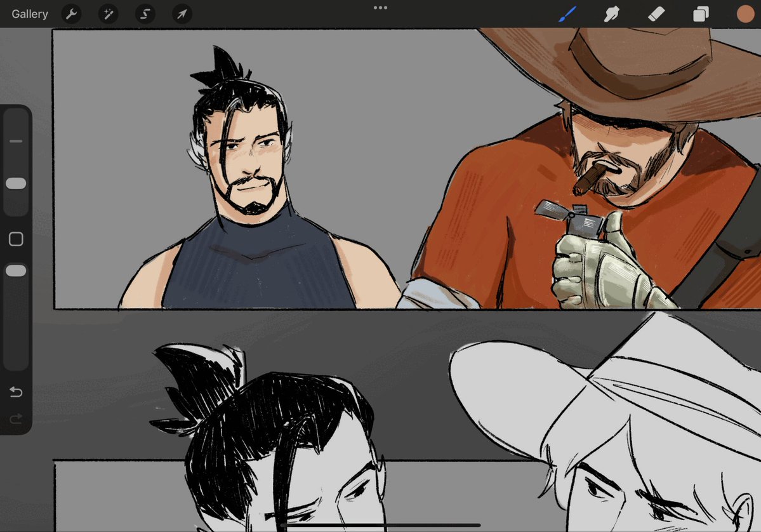Open the Actions wrench menu
This screenshot has width=761, height=532.
click(71, 14)
